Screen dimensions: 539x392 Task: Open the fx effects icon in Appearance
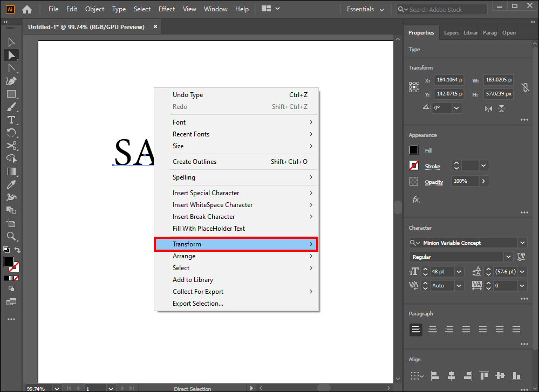(416, 200)
